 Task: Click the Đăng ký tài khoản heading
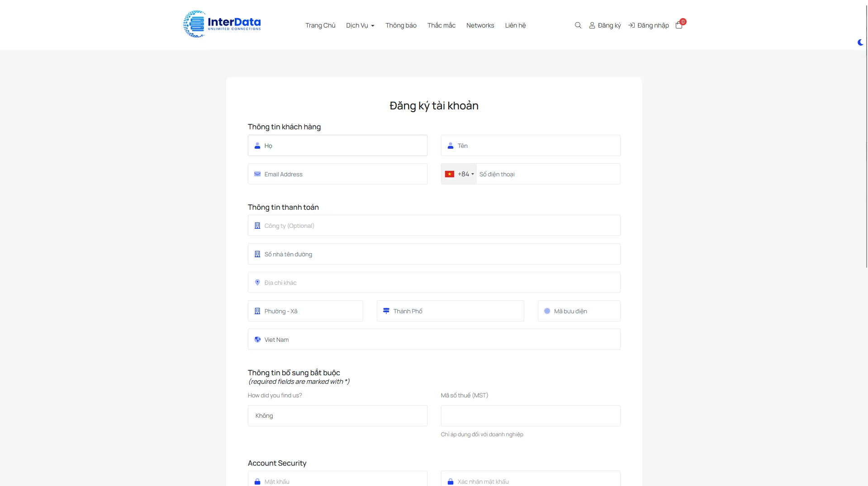pos(434,106)
